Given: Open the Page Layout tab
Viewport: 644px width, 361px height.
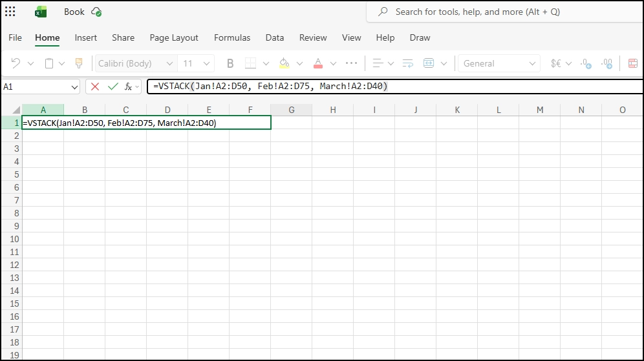Looking at the screenshot, I should click(174, 37).
